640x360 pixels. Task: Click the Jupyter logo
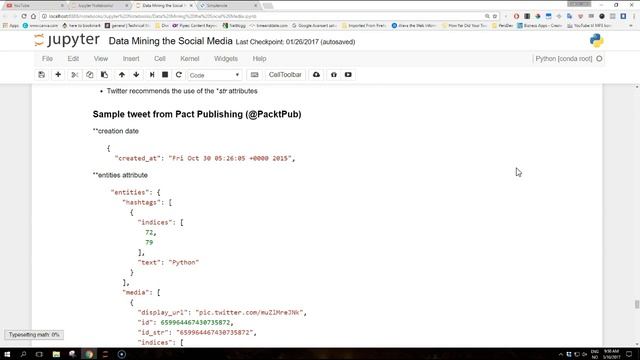click(x=67, y=40)
